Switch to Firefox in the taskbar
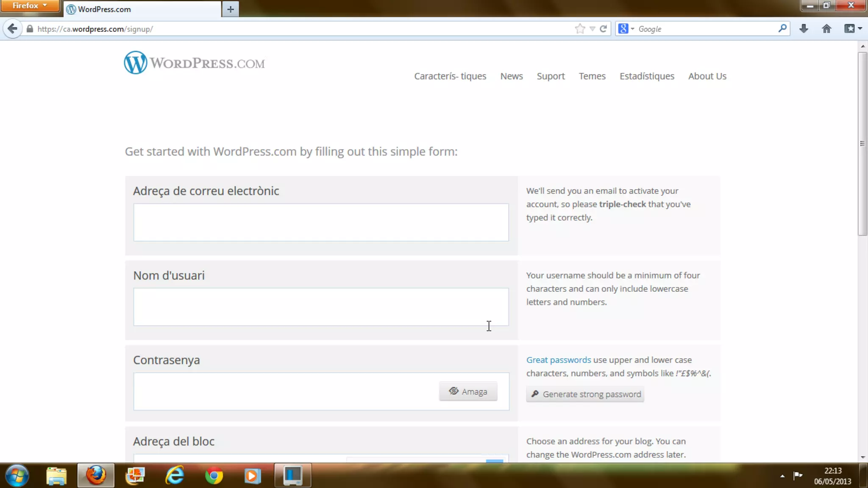The image size is (868, 488). click(96, 475)
